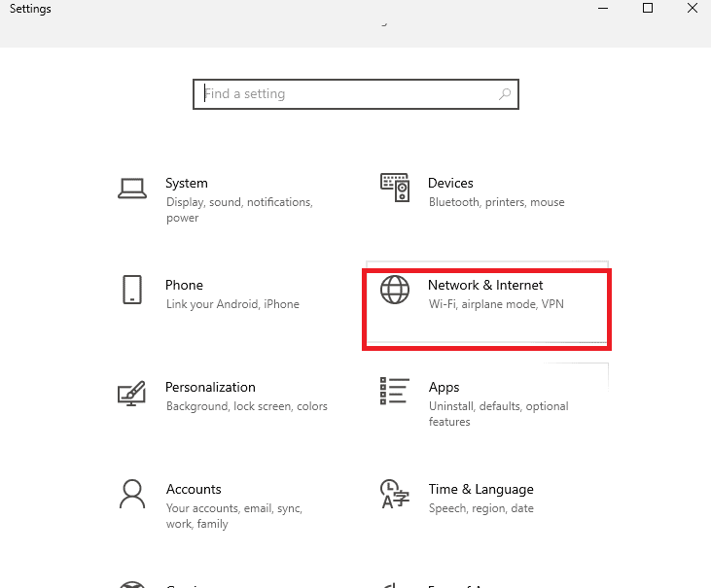Viewport: 711px width, 588px height.
Task: Click 'Background, lock screen, colors' description
Action: (x=247, y=406)
